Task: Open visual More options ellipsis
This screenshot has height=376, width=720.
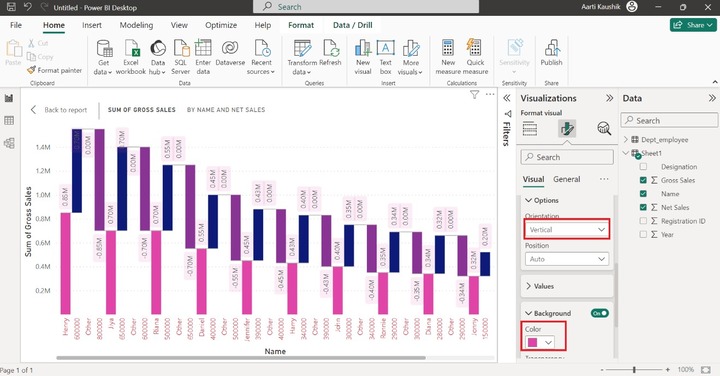Action: pyautogui.click(x=490, y=94)
